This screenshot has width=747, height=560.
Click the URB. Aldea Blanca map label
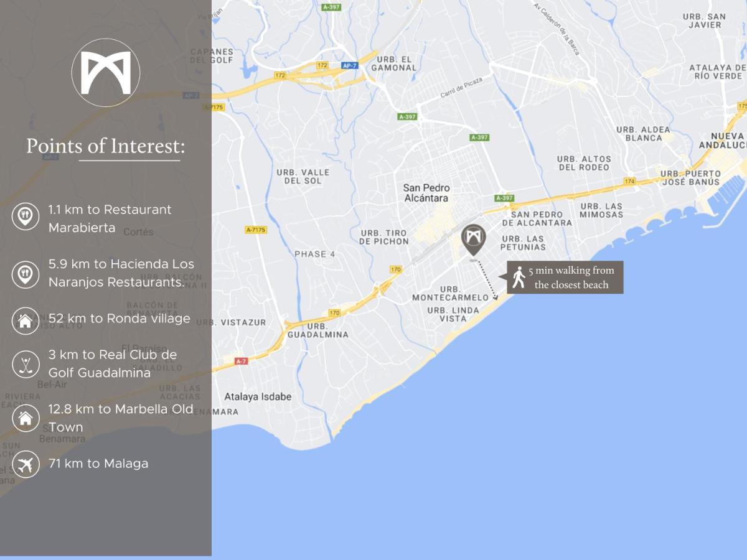click(x=644, y=134)
